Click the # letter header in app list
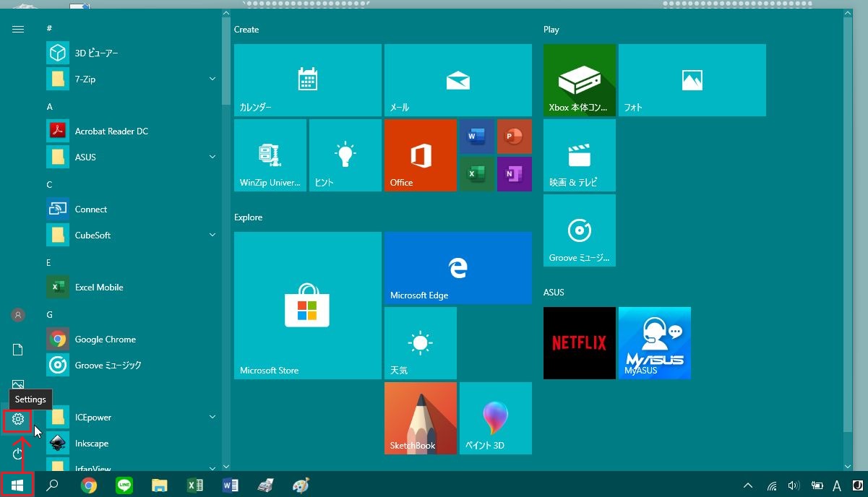The width and height of the screenshot is (868, 497). point(49,28)
